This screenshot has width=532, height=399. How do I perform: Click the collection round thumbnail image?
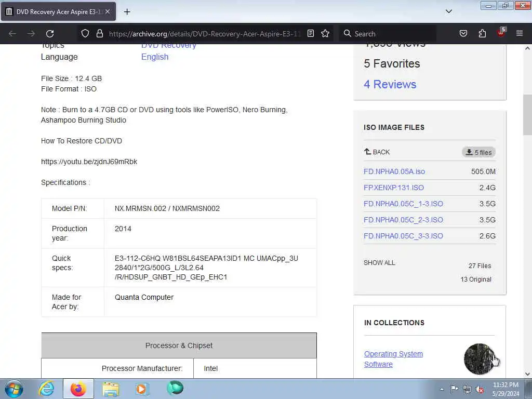(480, 359)
